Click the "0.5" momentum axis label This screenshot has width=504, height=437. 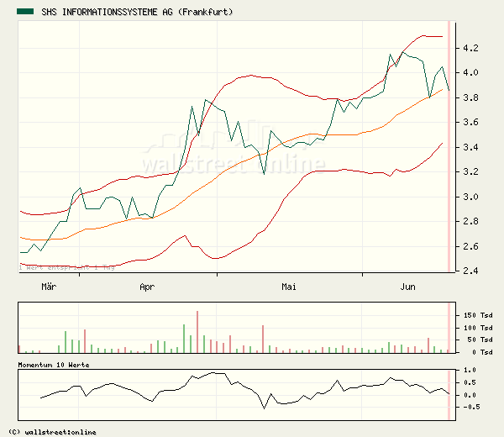point(470,382)
